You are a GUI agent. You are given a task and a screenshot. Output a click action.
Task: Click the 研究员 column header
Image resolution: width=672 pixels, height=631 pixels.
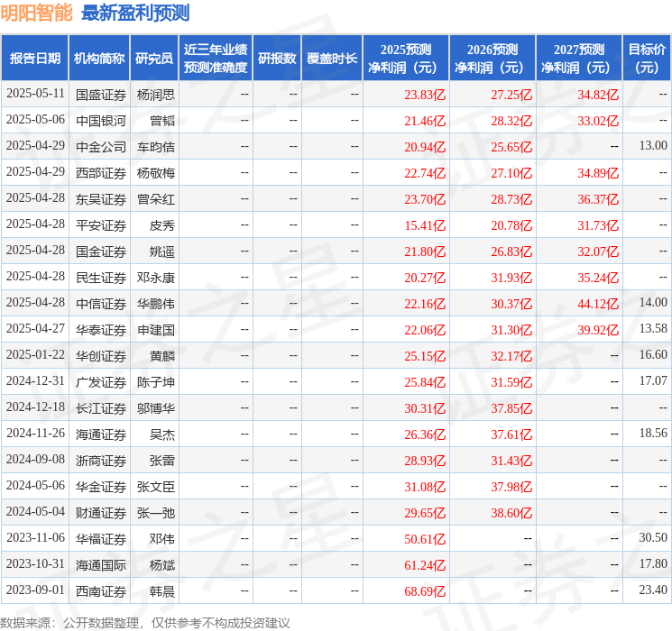[154, 59]
